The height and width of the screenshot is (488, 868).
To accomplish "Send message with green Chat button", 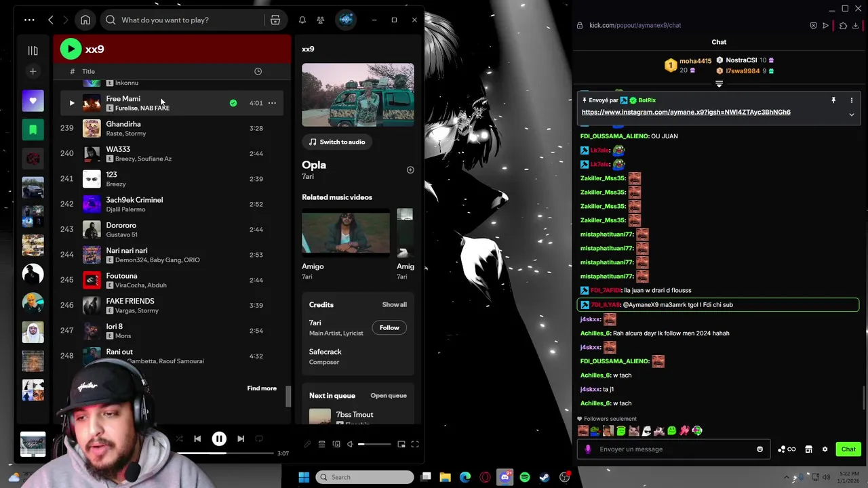I will pos(848,449).
